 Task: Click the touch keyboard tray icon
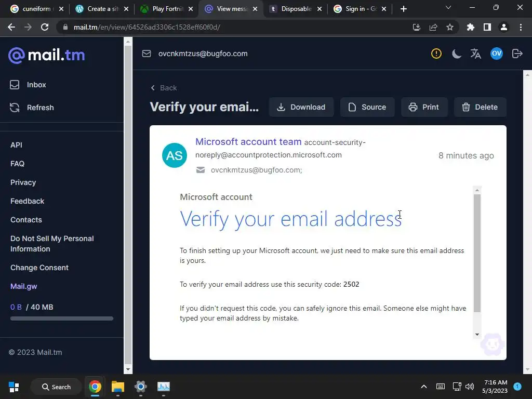(441, 387)
